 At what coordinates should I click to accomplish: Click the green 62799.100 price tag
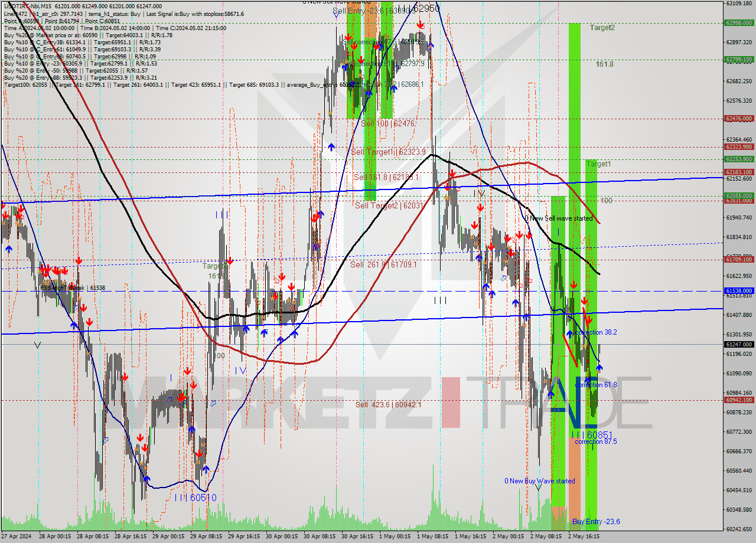click(738, 60)
